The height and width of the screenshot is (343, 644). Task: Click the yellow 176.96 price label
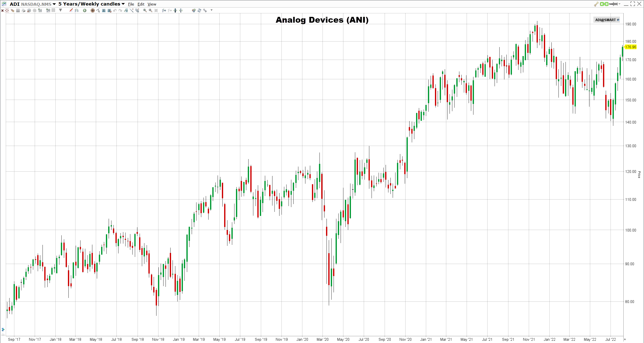(x=631, y=47)
